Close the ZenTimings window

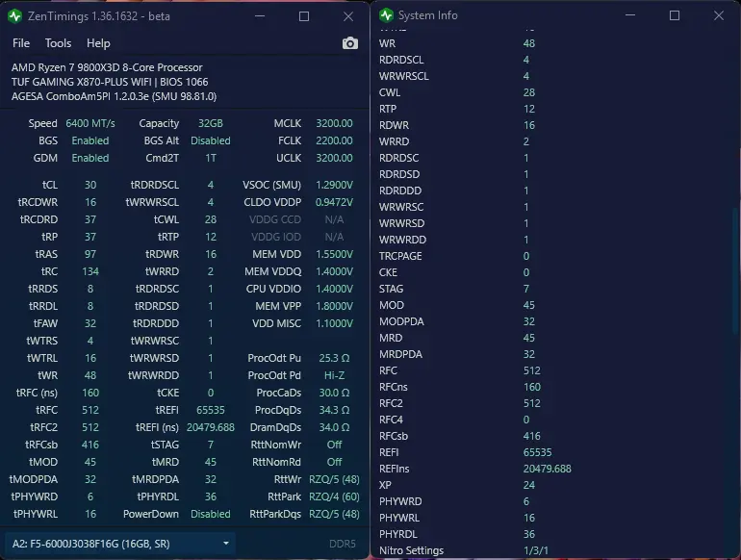coord(348,16)
